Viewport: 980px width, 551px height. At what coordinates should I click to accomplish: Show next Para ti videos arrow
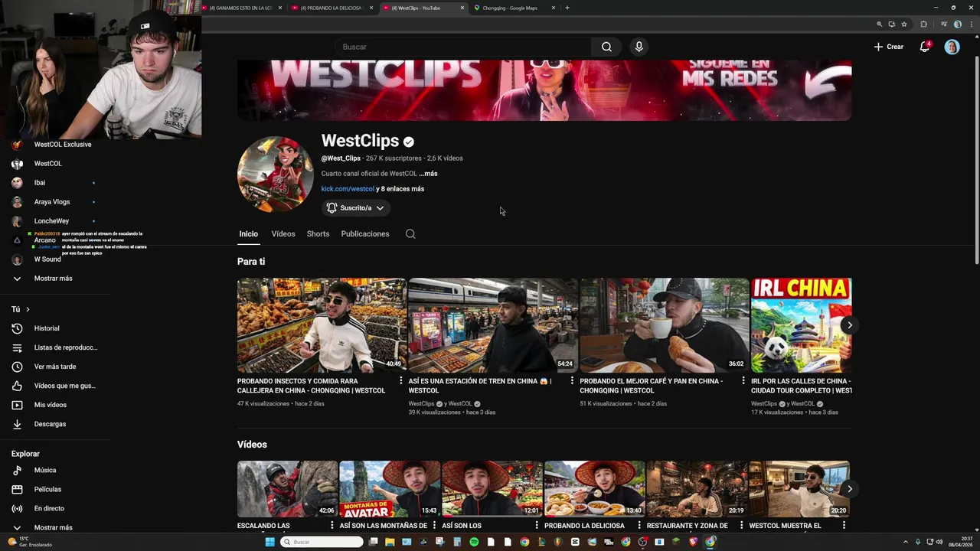pos(849,325)
